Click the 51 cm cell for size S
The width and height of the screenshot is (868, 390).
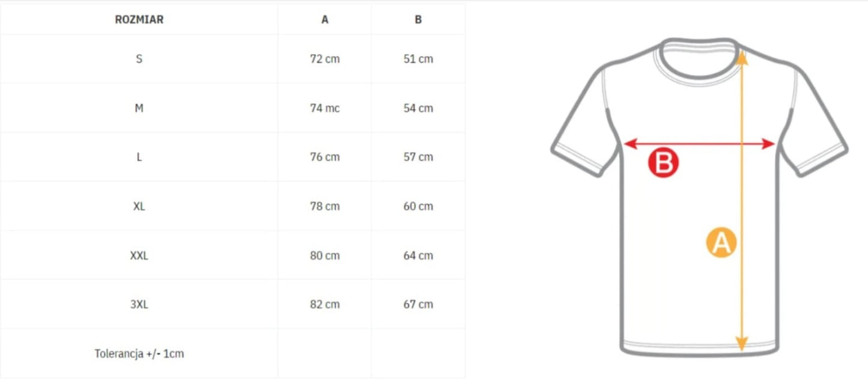tap(418, 59)
